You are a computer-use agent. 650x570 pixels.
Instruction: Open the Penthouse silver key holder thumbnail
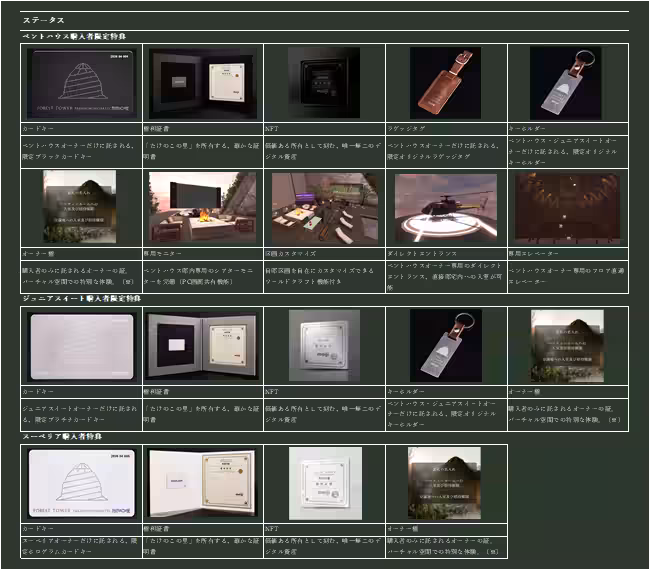point(566,83)
